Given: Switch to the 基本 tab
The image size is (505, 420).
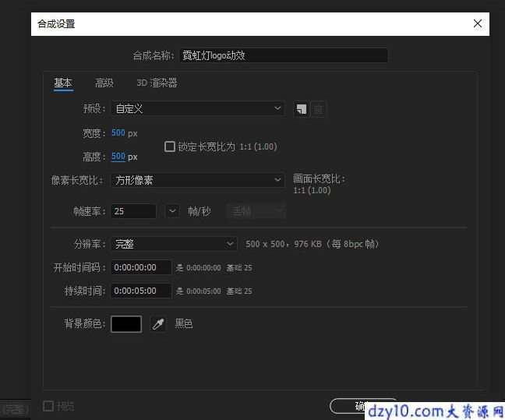Looking at the screenshot, I should (x=63, y=83).
